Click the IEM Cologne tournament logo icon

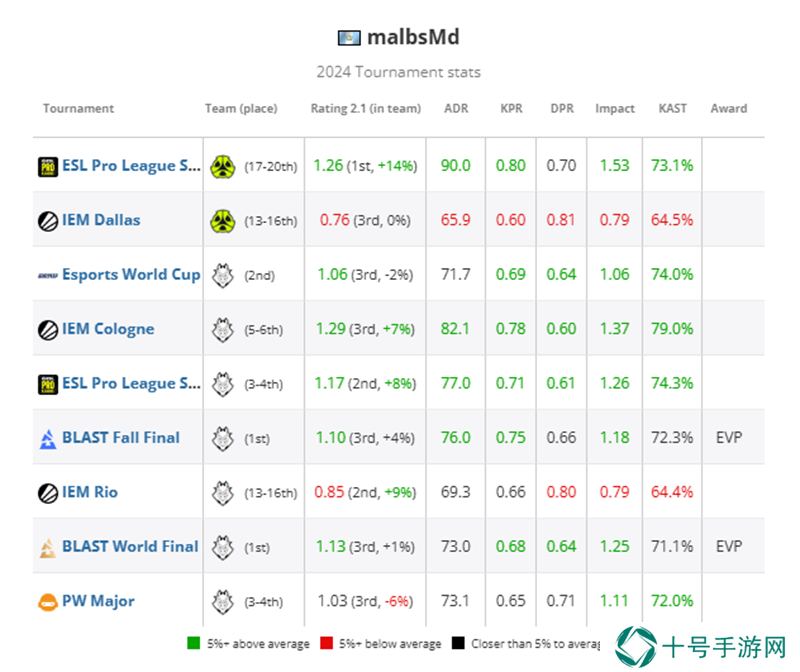tap(48, 330)
